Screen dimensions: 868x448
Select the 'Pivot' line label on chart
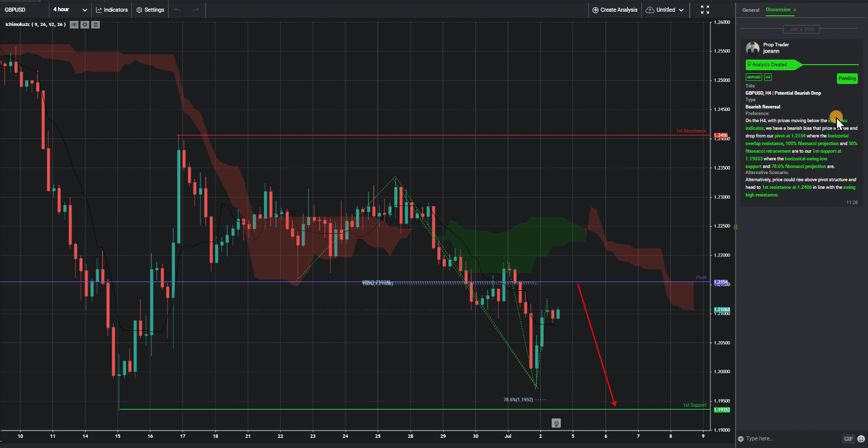tap(701, 277)
